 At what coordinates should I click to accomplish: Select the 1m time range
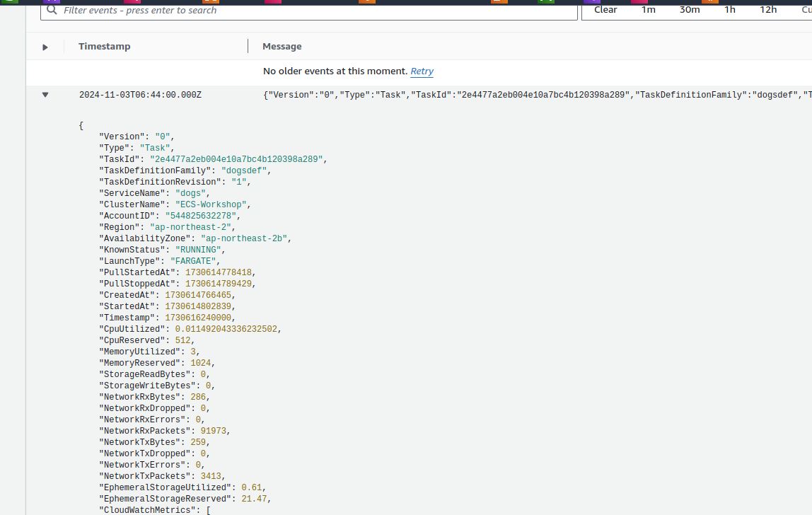pyautogui.click(x=648, y=10)
